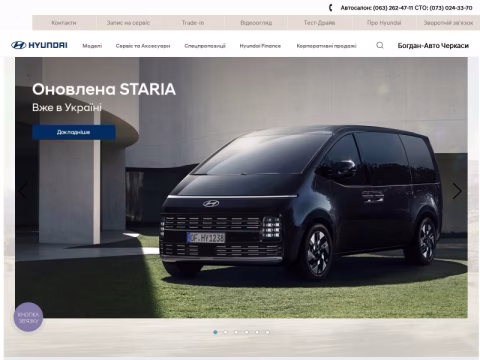
Task: Select fifth carousel dot
Action: tap(257, 332)
